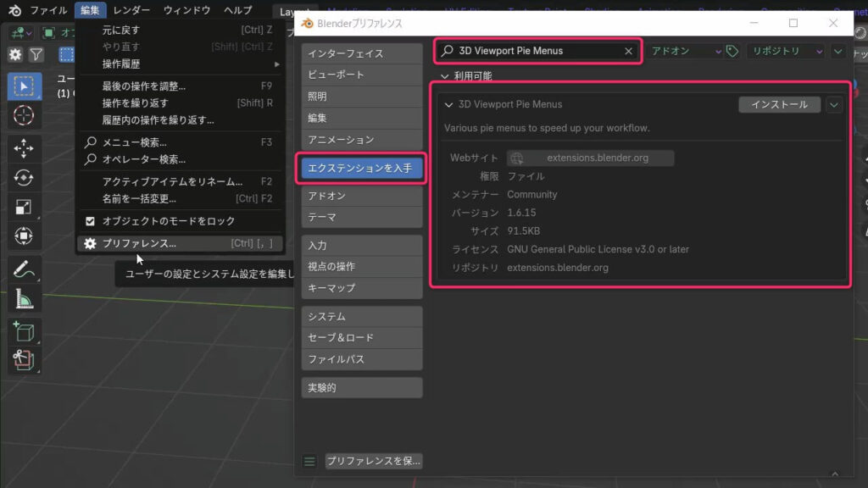Open the hamburger menu in Preferences
The image size is (868, 488).
pyautogui.click(x=309, y=461)
